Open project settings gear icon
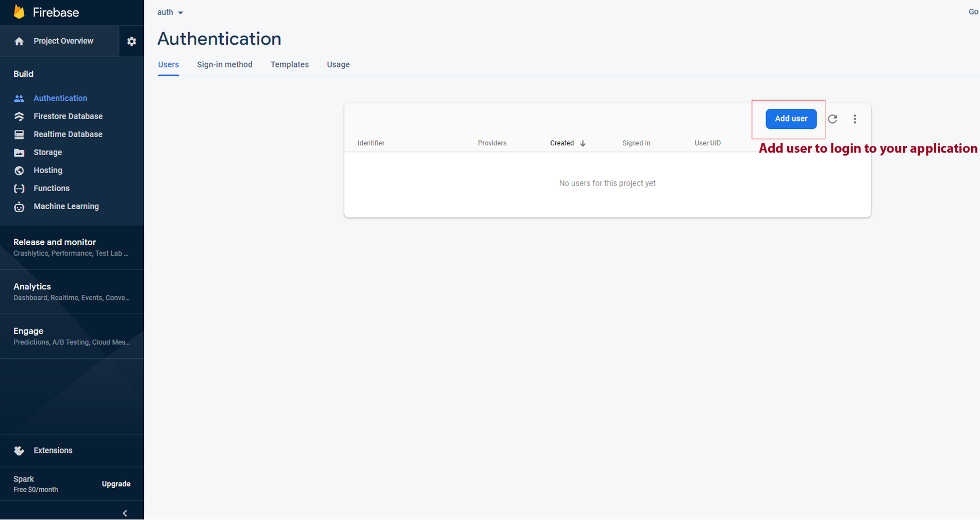 point(131,41)
